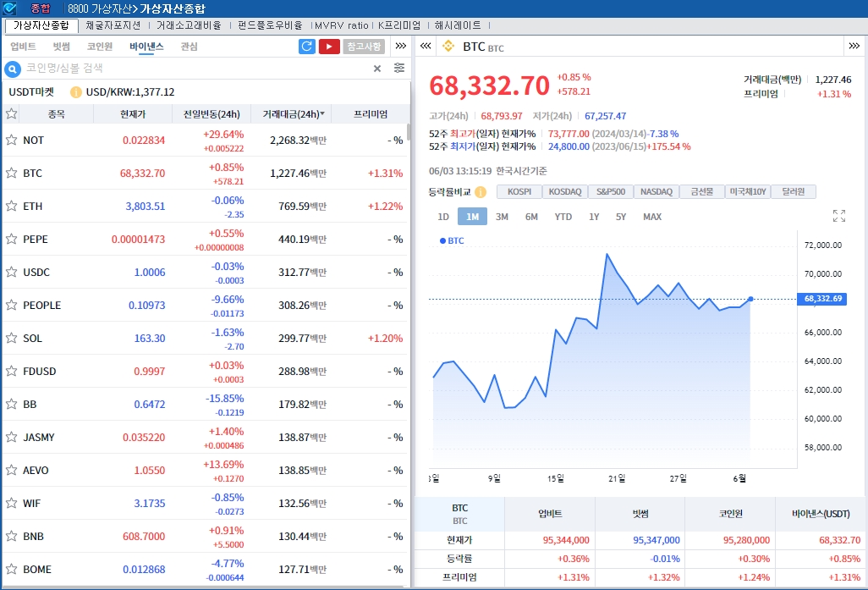Click the refresh icon in the coin list
The image size is (868, 590).
[307, 47]
